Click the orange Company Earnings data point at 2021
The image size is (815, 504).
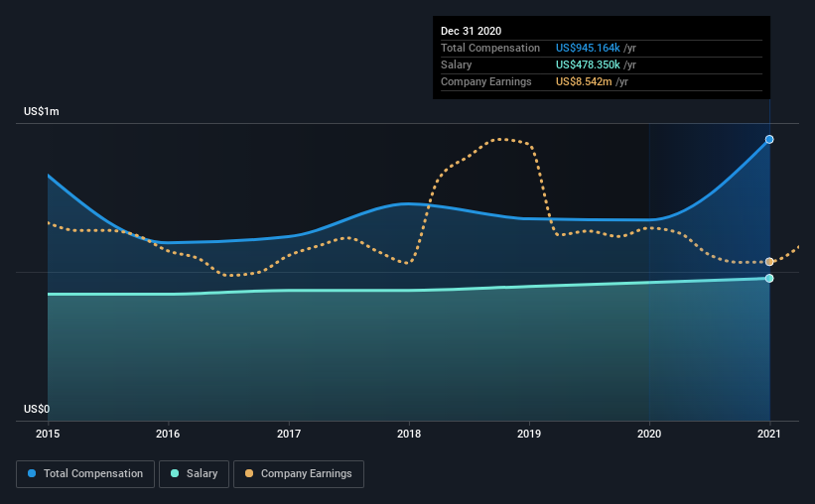tap(769, 262)
